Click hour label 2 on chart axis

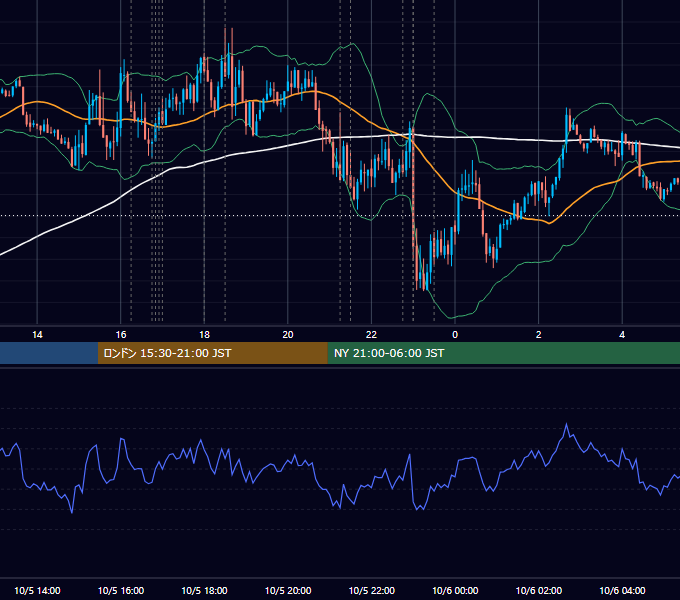[x=539, y=335]
